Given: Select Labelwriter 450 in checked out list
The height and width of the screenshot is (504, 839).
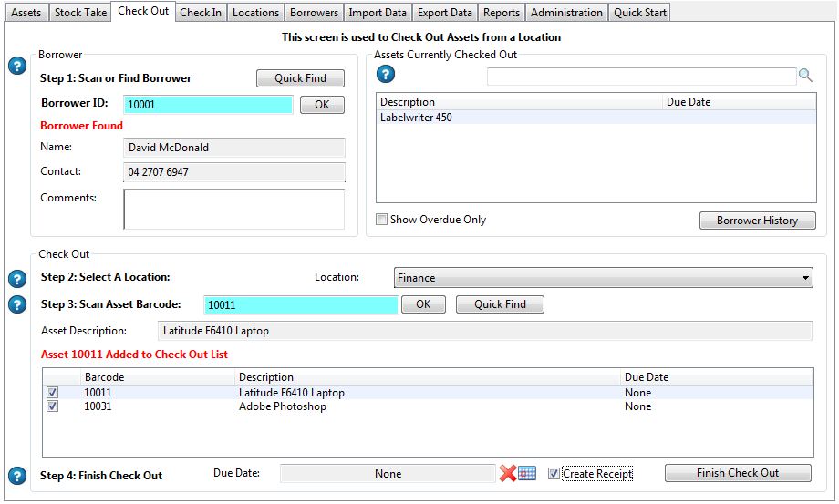Looking at the screenshot, I should point(416,118).
